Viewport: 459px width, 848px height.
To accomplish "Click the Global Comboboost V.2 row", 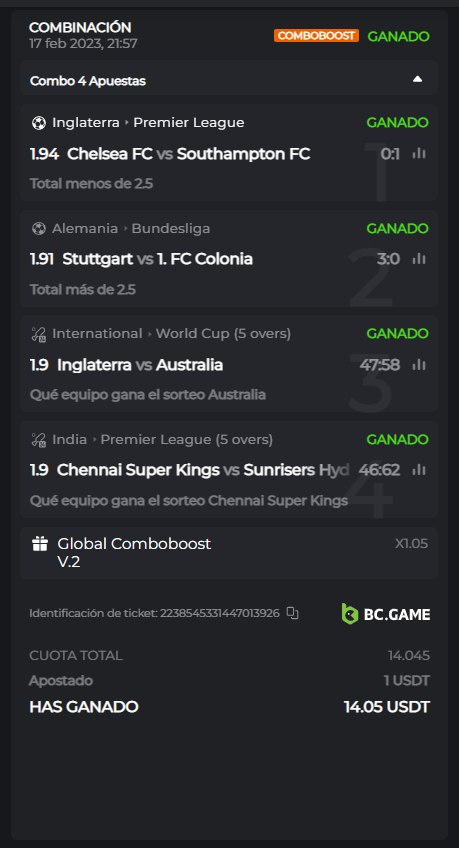I will coord(229,553).
